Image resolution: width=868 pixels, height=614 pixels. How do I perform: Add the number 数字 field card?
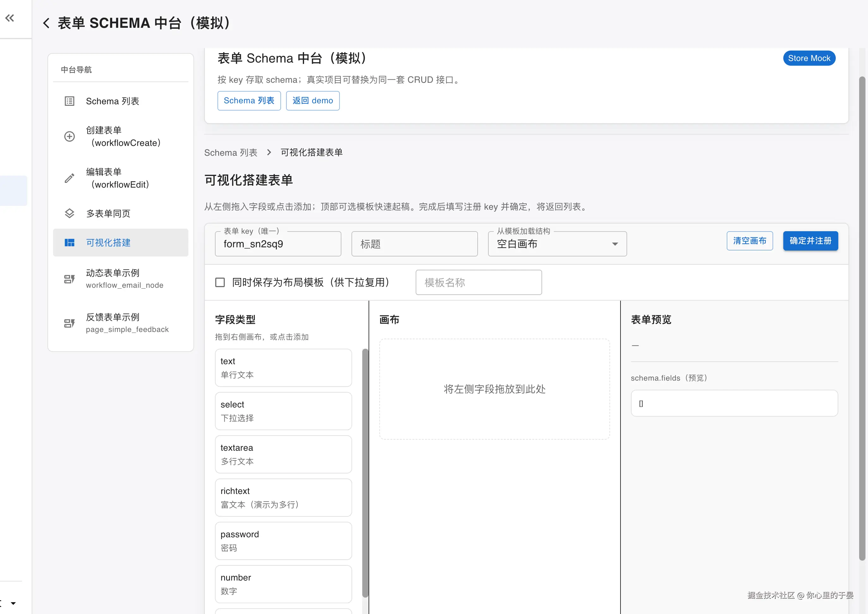[284, 584]
